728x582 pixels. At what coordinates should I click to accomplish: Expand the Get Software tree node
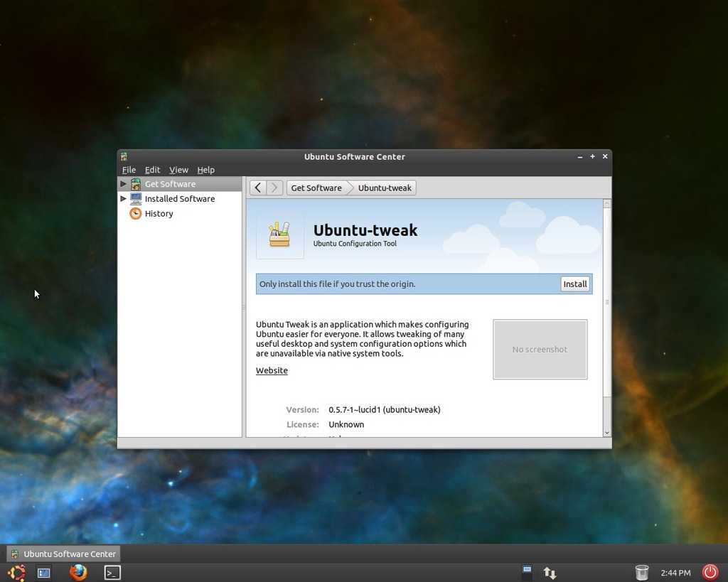pos(123,184)
